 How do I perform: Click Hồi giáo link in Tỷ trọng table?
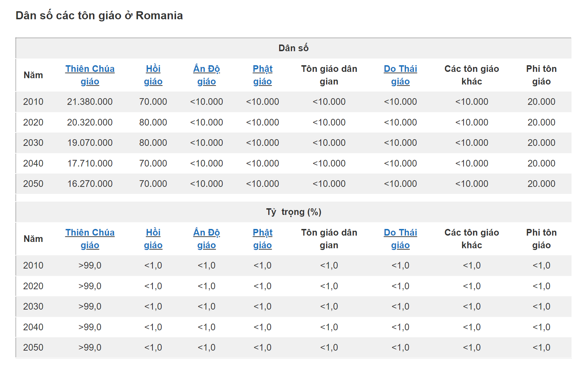point(153,233)
